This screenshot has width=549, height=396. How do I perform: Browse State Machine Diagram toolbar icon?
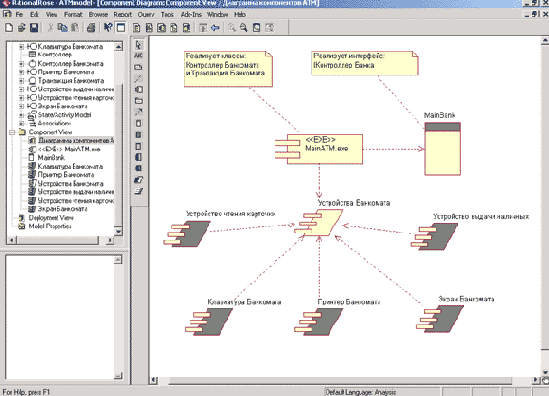174,28
